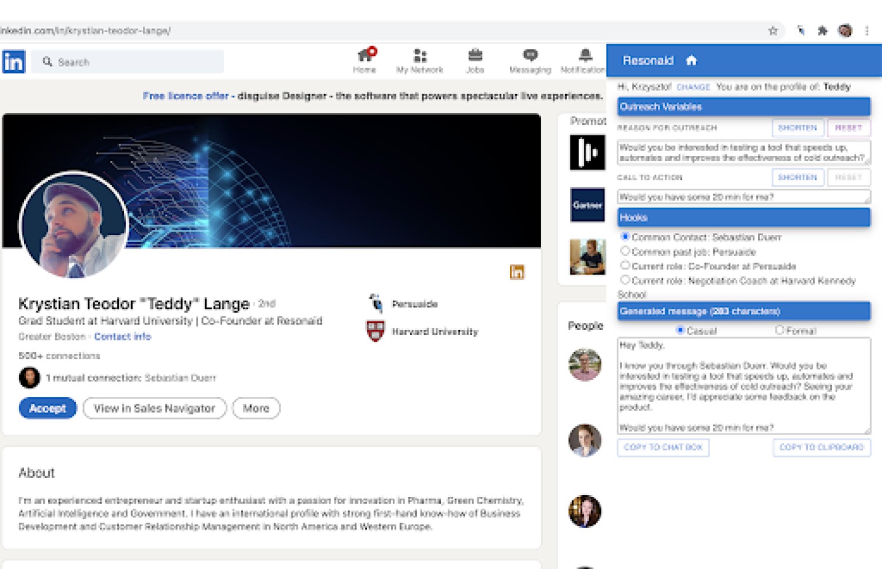Shorten the reason for outreach
The width and height of the screenshot is (882, 588).
tap(797, 127)
